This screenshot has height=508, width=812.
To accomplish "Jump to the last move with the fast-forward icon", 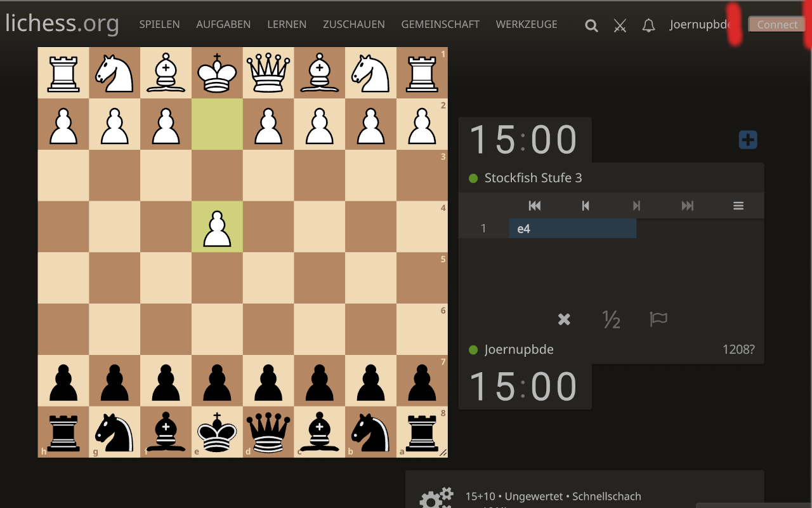I will [687, 205].
